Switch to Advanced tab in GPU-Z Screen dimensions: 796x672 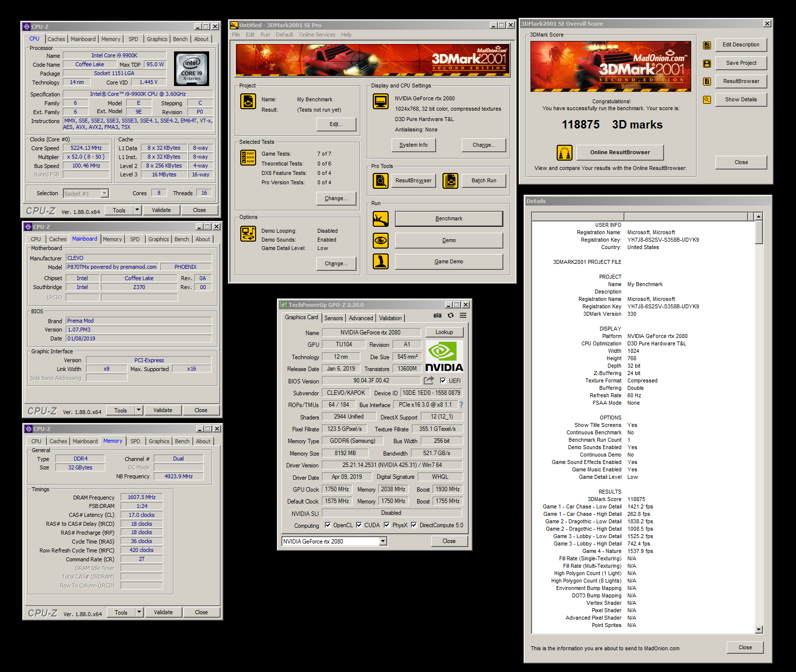point(361,318)
